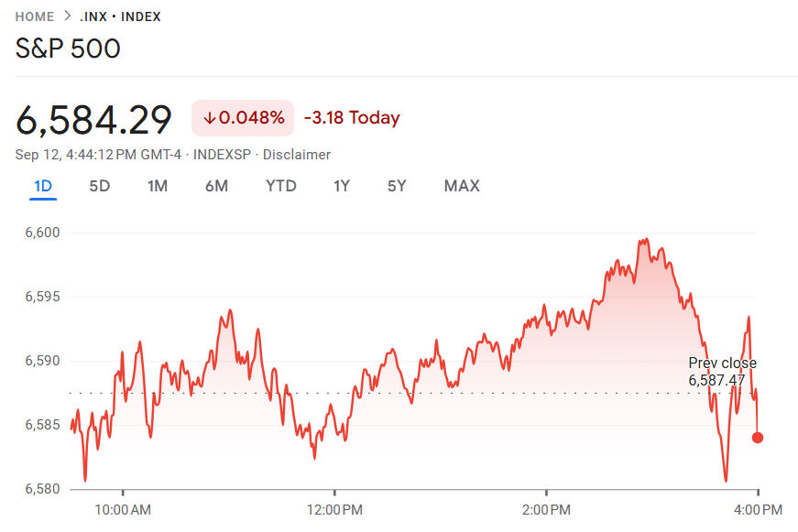Open the MAX chart range
This screenshot has width=798, height=532.
(x=461, y=185)
